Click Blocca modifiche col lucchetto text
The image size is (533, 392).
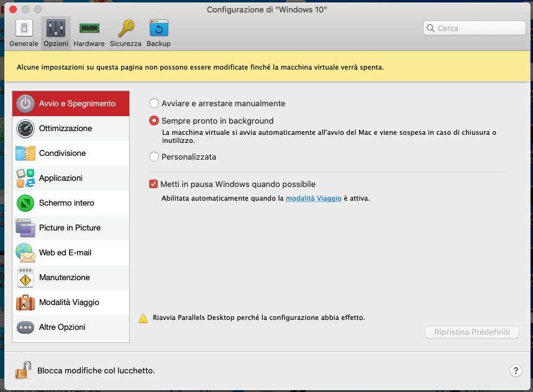tap(96, 371)
